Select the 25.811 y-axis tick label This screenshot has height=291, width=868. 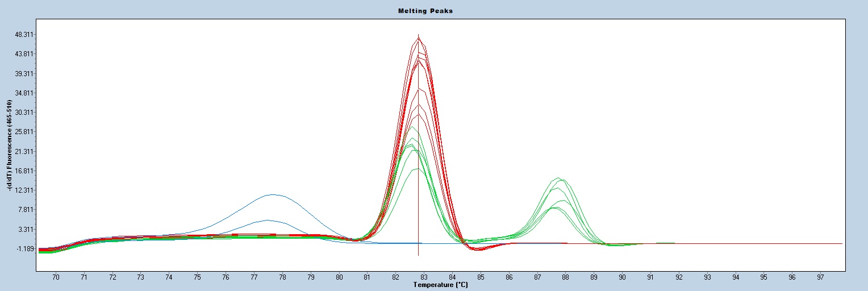(x=26, y=132)
